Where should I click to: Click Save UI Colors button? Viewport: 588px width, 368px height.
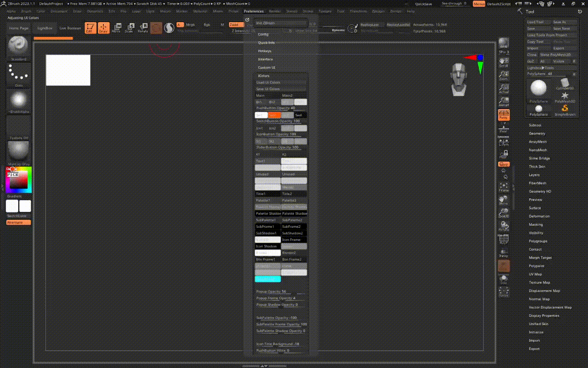point(281,89)
